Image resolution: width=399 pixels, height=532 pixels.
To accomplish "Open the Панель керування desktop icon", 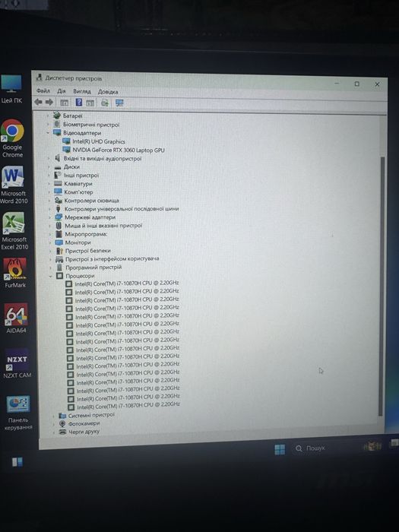I will [18, 413].
